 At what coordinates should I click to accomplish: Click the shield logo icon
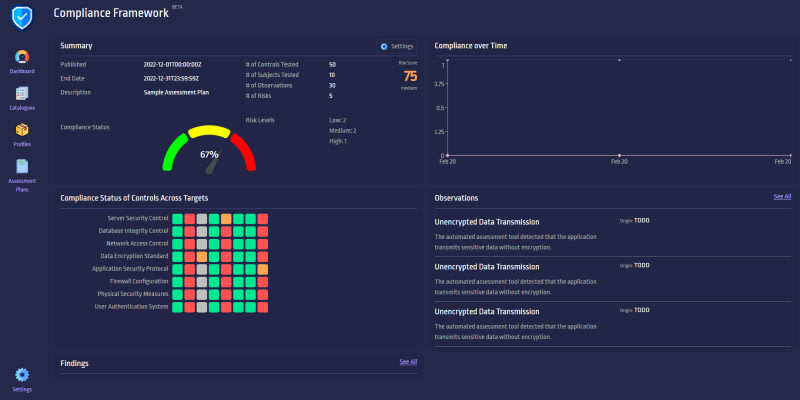22,18
